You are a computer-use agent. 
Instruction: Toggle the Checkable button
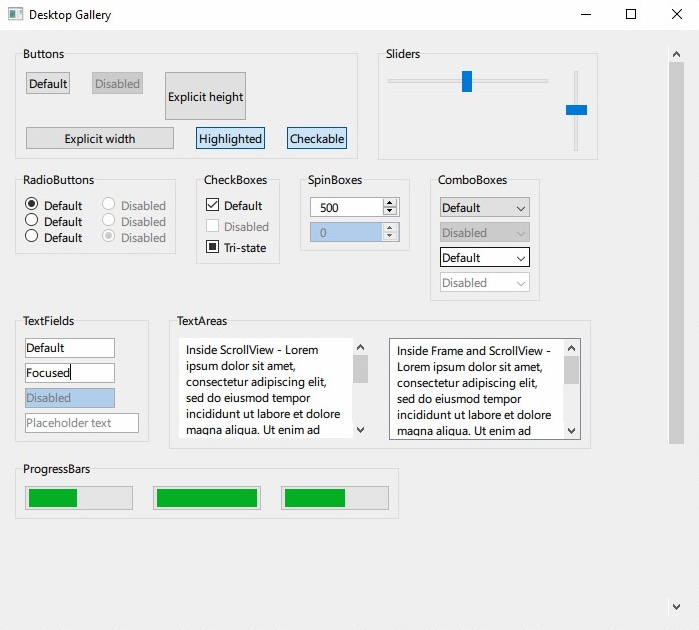317,139
